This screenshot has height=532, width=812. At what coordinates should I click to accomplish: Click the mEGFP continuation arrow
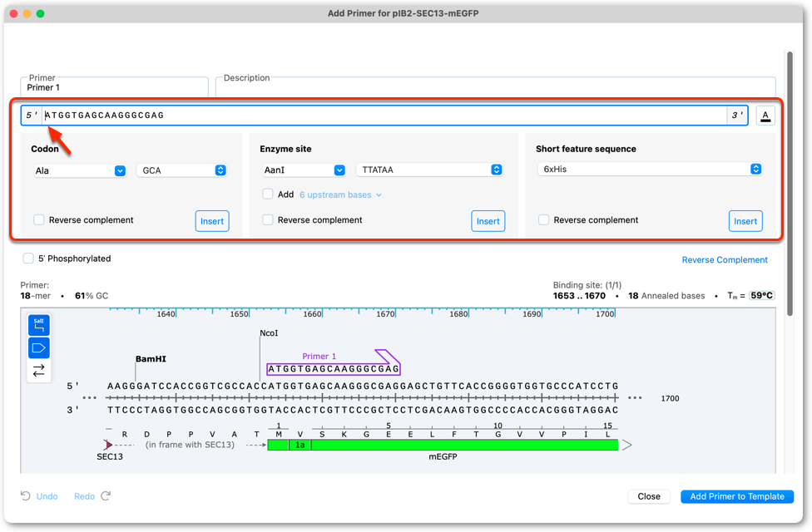626,445
